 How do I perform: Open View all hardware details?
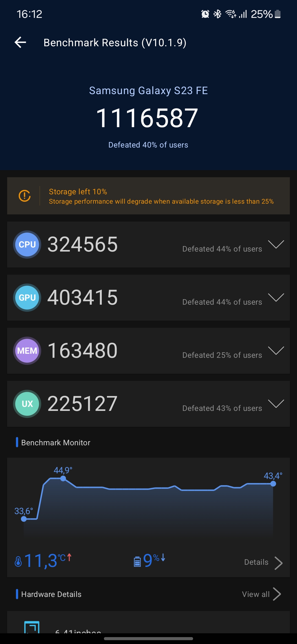click(x=262, y=594)
